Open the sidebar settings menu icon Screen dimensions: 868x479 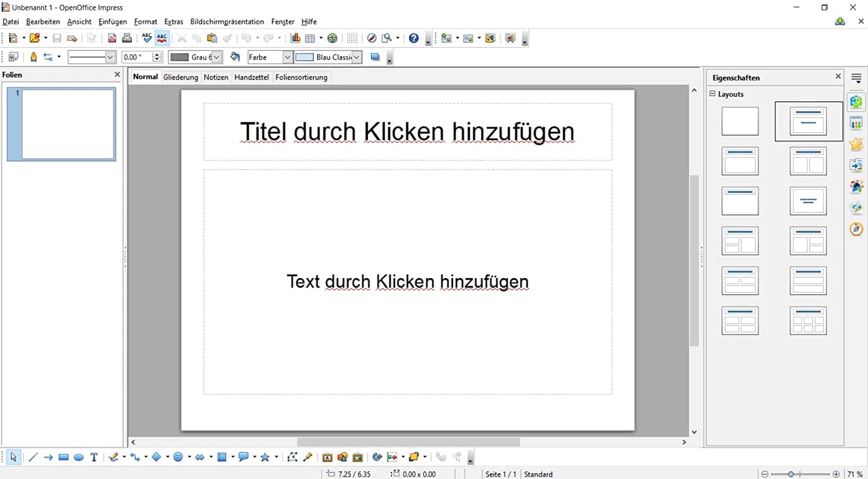[x=856, y=78]
